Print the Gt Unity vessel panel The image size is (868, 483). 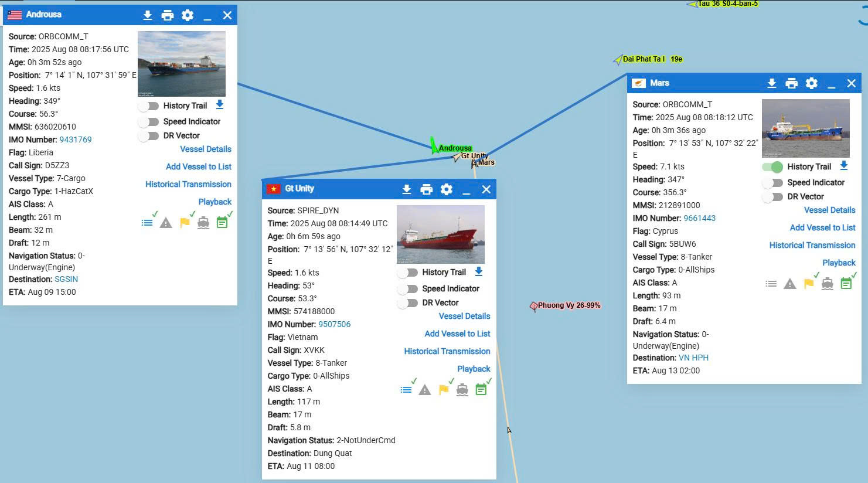click(x=426, y=189)
